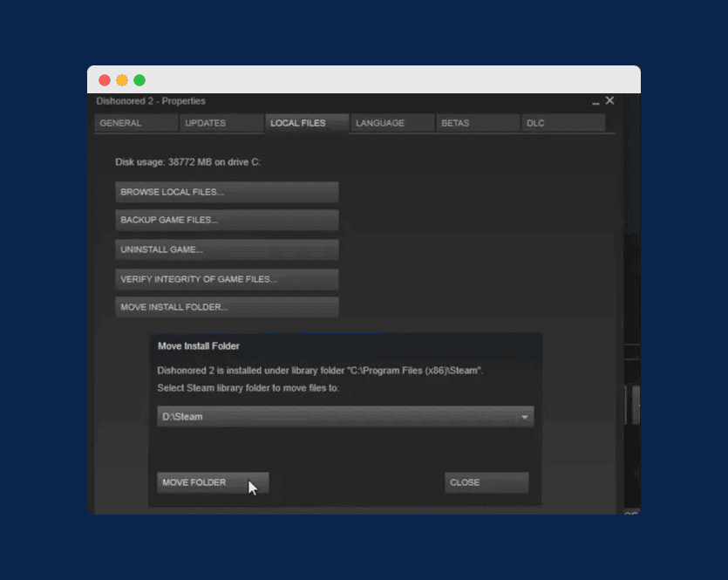The height and width of the screenshot is (580, 728).
Task: Close Properties window with X icon
Action: point(609,101)
